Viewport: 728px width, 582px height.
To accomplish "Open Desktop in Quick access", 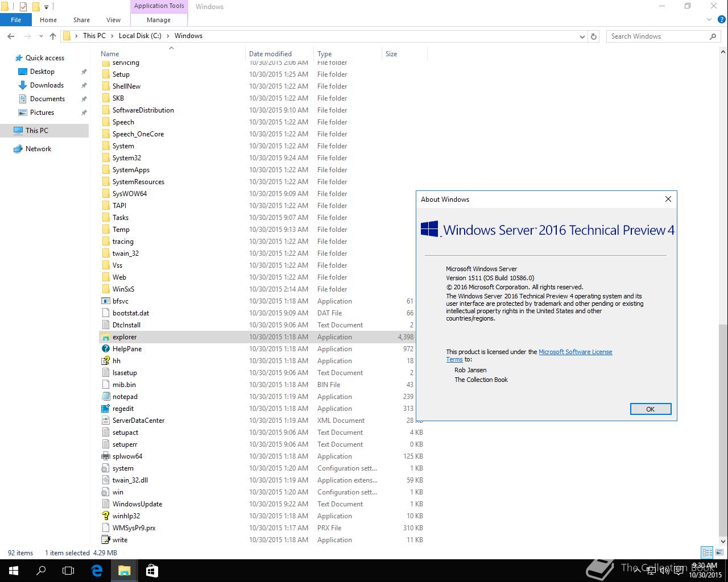I will 42,72.
